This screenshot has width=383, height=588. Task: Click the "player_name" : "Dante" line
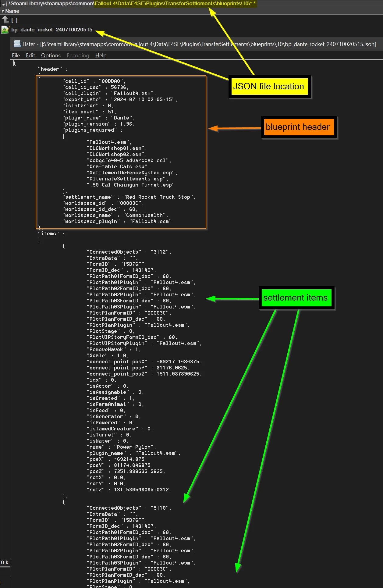tap(99, 118)
